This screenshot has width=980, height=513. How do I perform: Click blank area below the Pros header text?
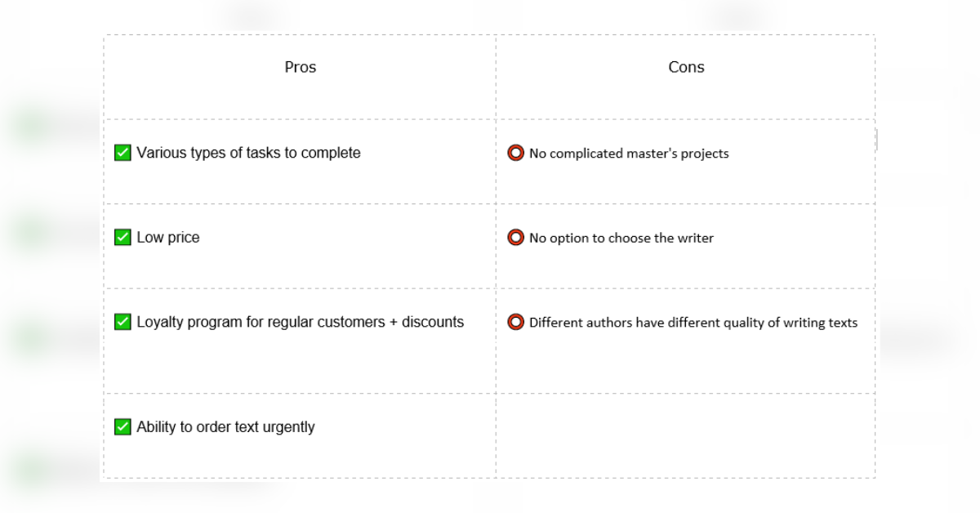300,98
